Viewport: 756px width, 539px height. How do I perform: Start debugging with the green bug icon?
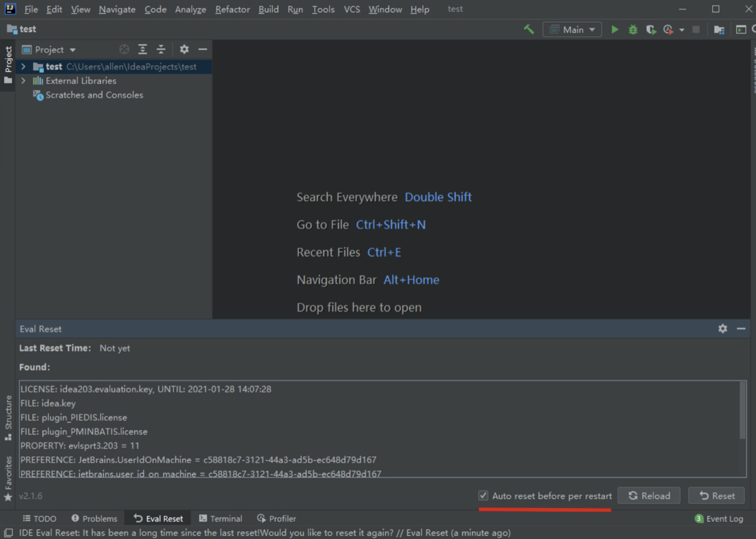click(x=633, y=29)
